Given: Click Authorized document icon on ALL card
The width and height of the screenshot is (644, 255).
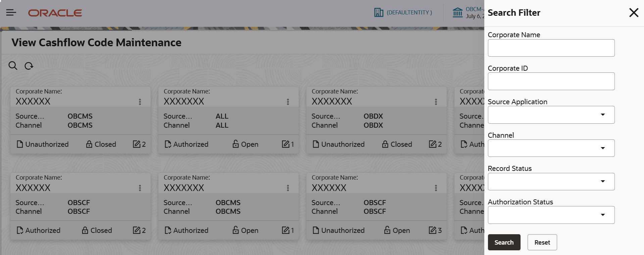Looking at the screenshot, I should pyautogui.click(x=168, y=144).
